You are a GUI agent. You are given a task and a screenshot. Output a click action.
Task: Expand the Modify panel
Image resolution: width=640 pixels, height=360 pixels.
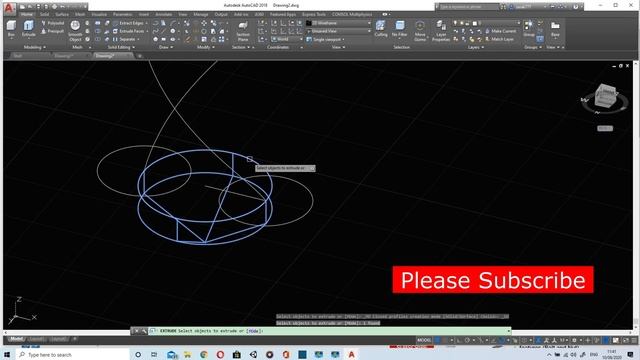click(x=206, y=47)
